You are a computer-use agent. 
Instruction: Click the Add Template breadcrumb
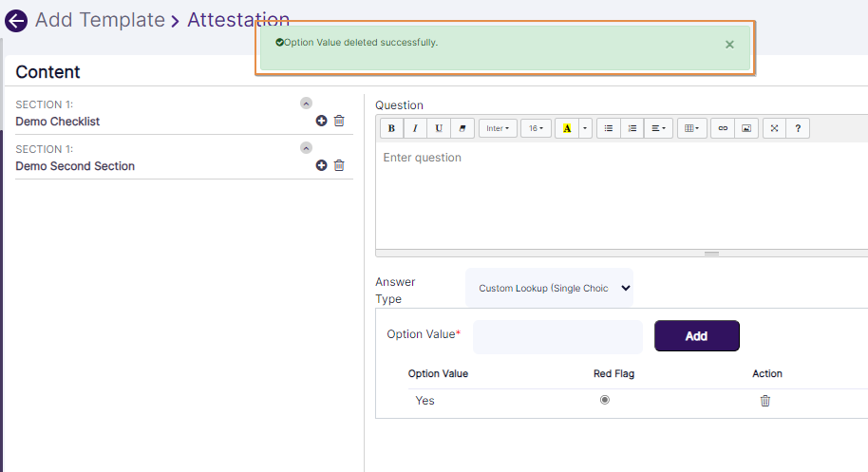coord(101,20)
